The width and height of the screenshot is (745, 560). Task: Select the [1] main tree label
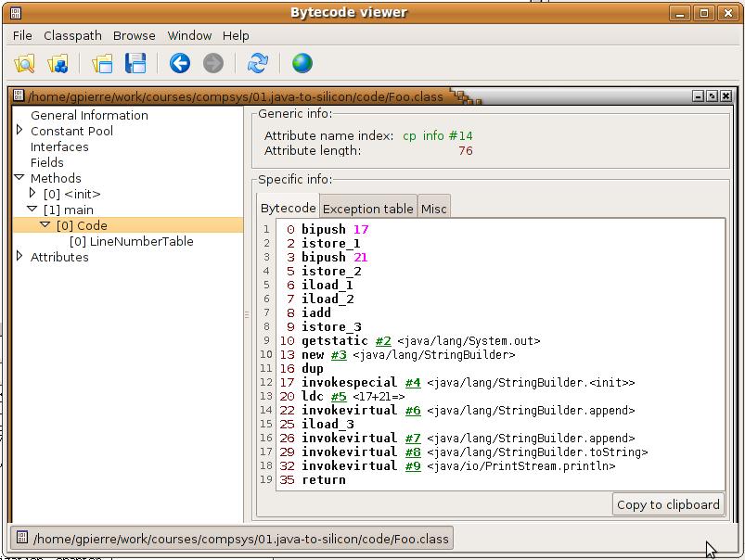(69, 210)
